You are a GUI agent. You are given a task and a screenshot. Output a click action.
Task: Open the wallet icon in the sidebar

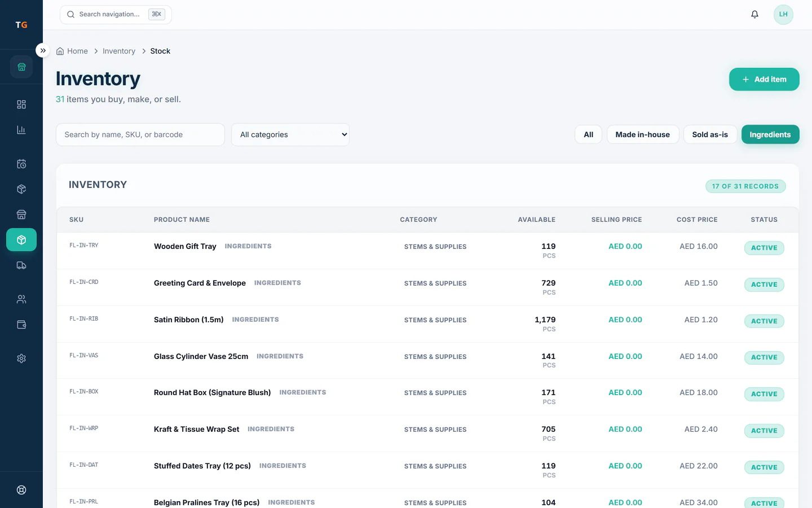click(x=21, y=325)
